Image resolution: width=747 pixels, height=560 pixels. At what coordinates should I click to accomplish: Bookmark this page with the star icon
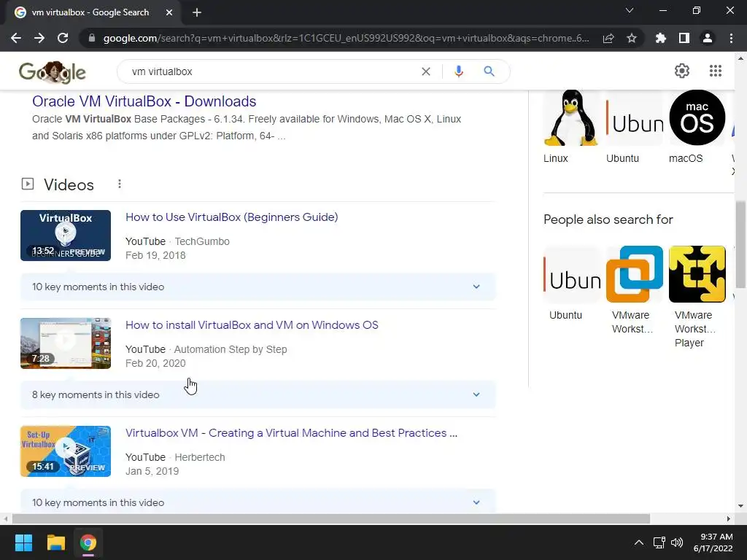pos(632,38)
